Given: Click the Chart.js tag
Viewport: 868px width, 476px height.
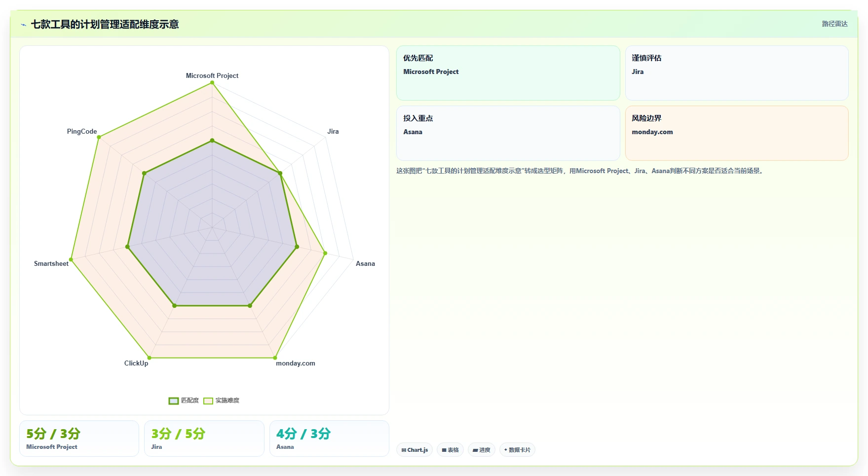Looking at the screenshot, I should 415,450.
